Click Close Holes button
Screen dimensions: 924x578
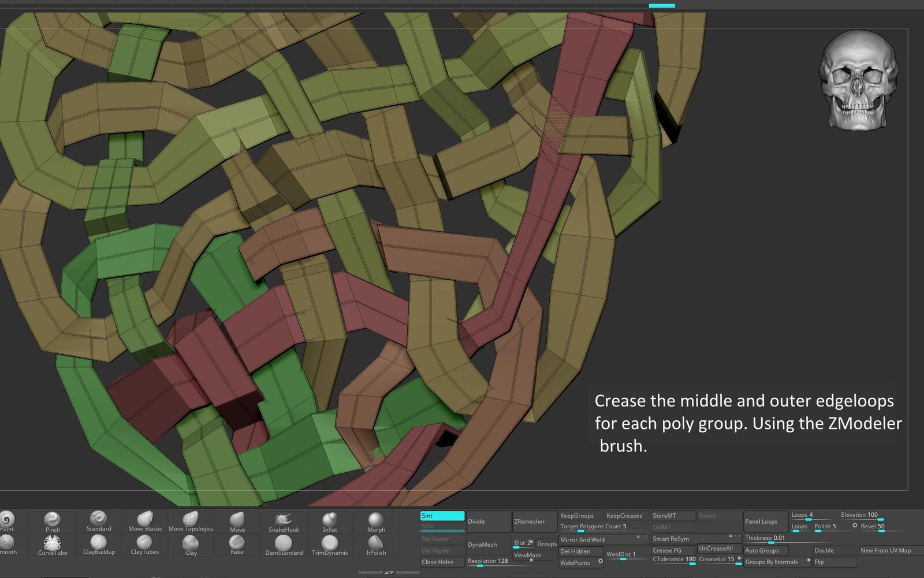click(x=442, y=562)
